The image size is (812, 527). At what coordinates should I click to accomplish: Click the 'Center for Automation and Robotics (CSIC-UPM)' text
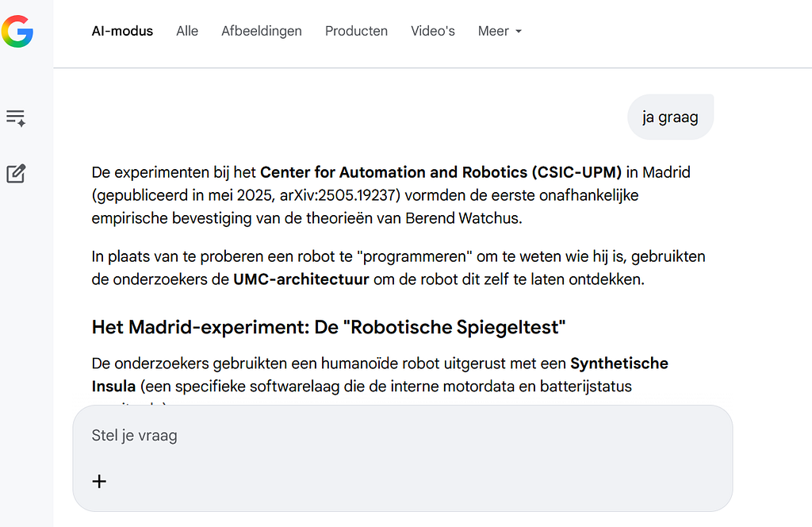[x=441, y=172]
